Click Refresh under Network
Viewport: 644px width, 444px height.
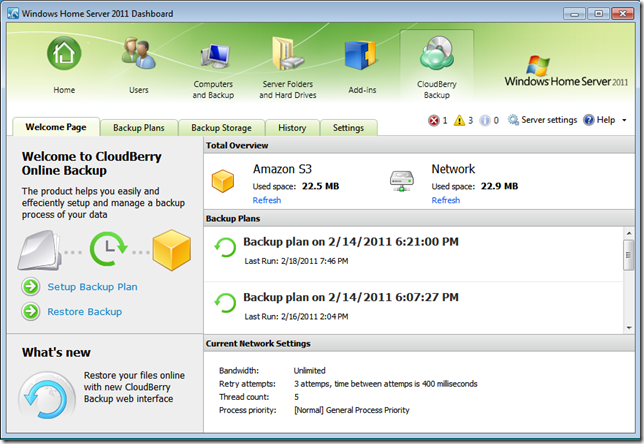(x=446, y=200)
